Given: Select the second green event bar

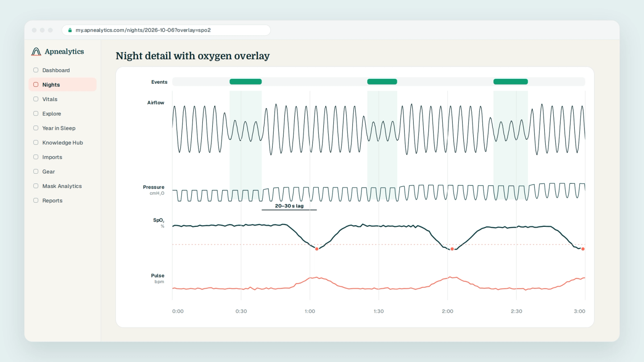Looking at the screenshot, I should pos(382,82).
